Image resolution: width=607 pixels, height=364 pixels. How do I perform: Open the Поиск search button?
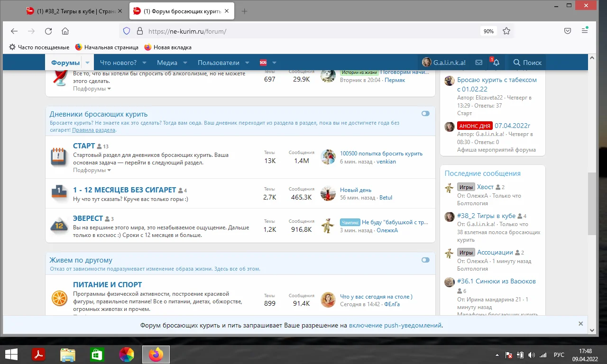click(527, 63)
